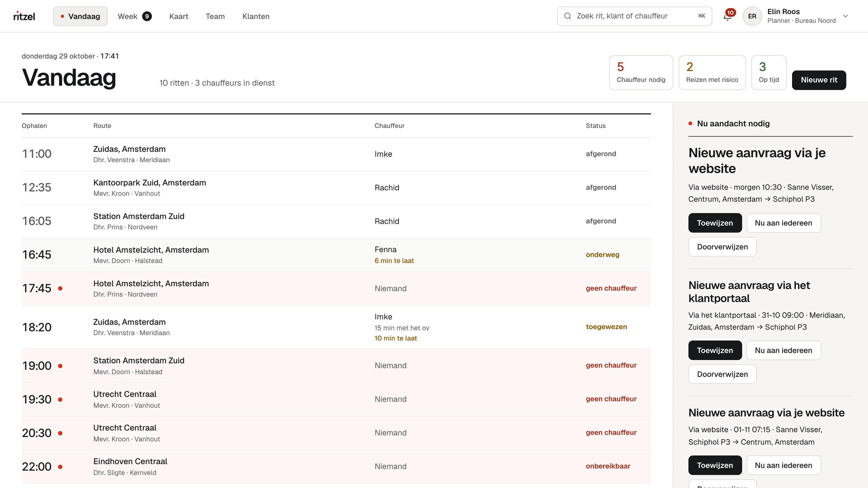Click Doorverwijzen for the klantportaal request
Screen dimensions: 868x488
click(722, 374)
